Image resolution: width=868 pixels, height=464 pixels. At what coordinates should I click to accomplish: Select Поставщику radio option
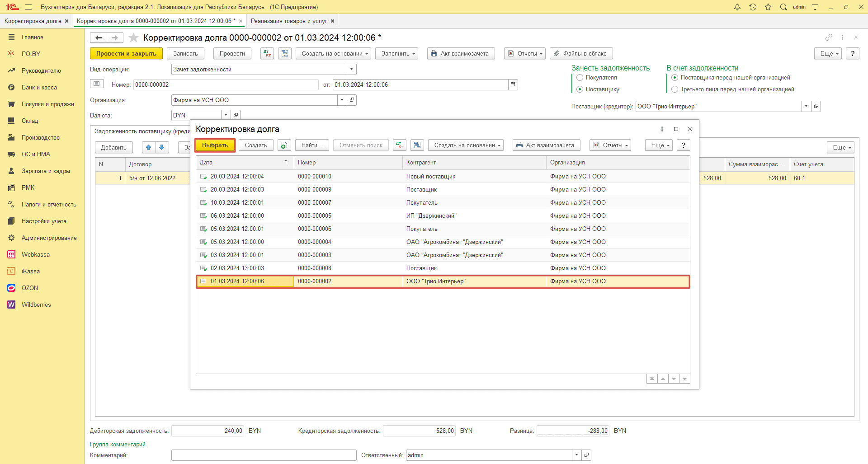pyautogui.click(x=580, y=89)
